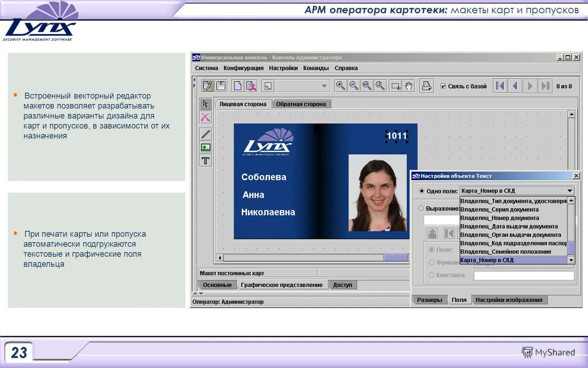Choose highlighted 'Карта_Номер в СКД' list item
Screen dimensions: 588x368
pyautogui.click(x=514, y=260)
